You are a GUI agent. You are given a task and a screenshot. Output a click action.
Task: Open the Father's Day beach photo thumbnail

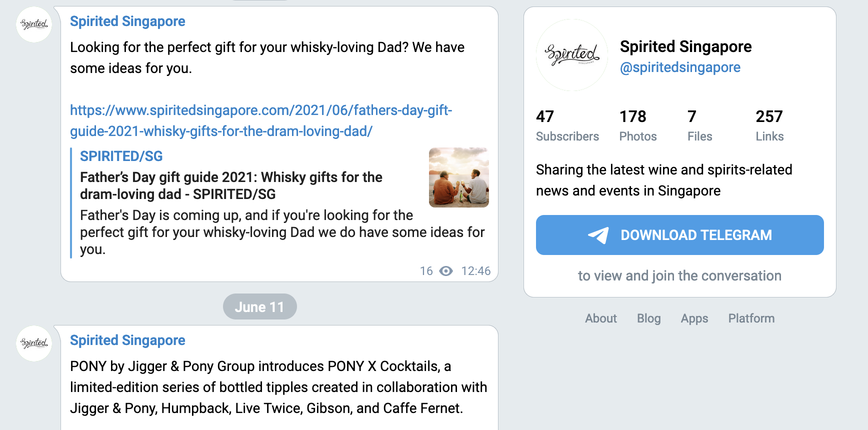coord(458,177)
